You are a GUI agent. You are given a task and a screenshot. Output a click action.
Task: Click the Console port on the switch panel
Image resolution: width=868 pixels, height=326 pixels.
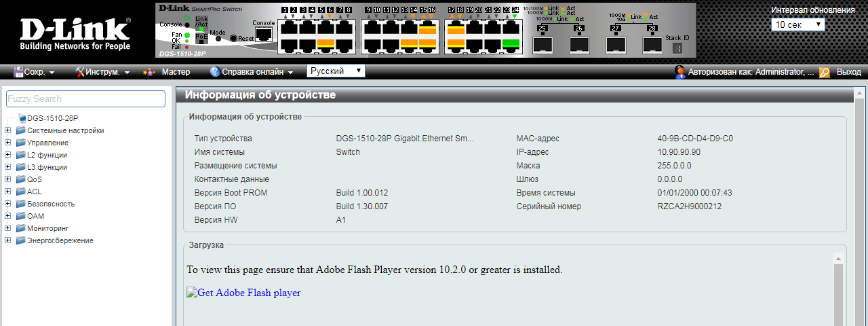point(264,33)
